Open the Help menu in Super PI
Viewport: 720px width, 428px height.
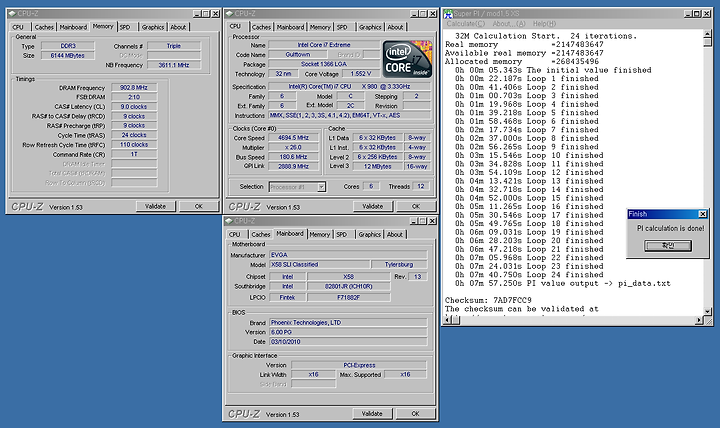tap(544, 23)
